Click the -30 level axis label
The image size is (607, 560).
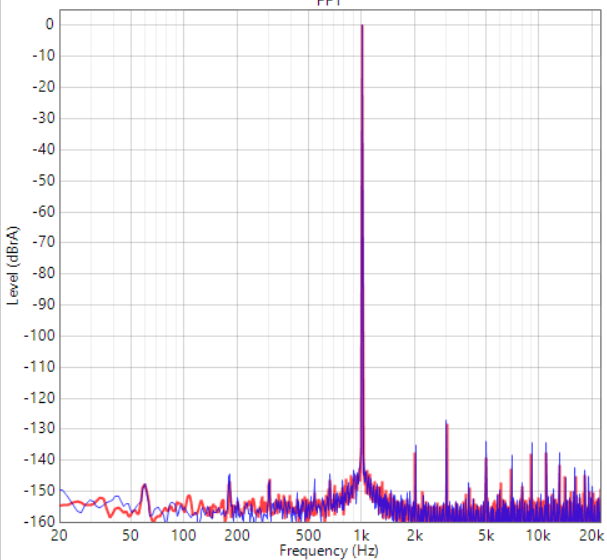click(44, 118)
